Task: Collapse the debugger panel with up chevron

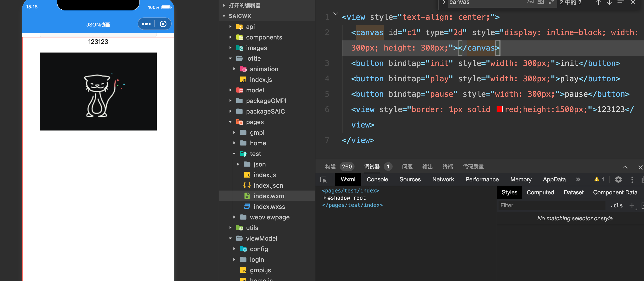Action: (x=625, y=167)
